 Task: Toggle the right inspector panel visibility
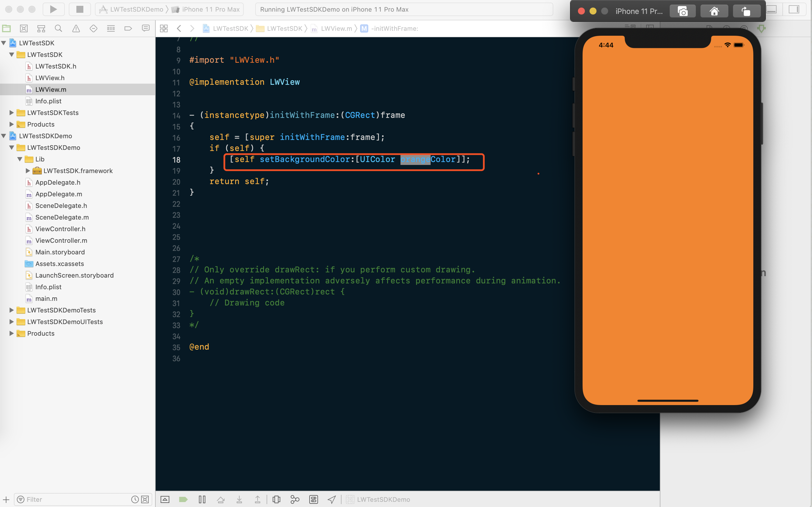tap(794, 9)
